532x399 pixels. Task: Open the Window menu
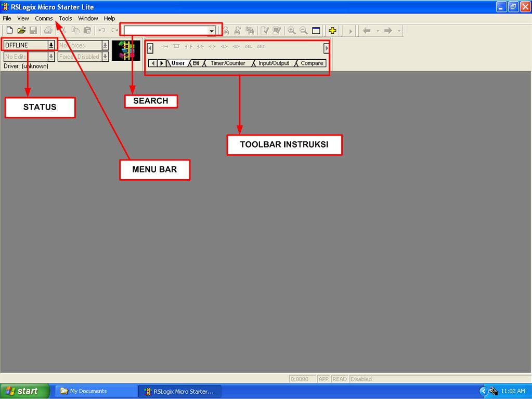[x=88, y=18]
